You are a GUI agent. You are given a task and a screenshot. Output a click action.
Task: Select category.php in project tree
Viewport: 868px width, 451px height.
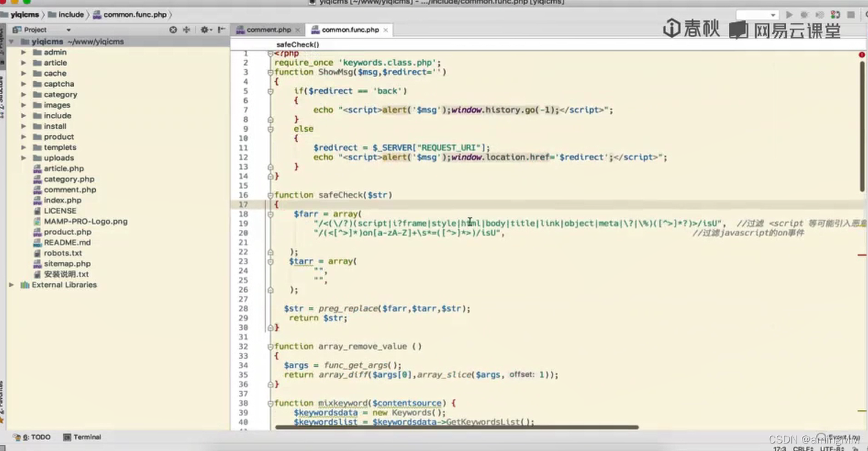coord(69,179)
